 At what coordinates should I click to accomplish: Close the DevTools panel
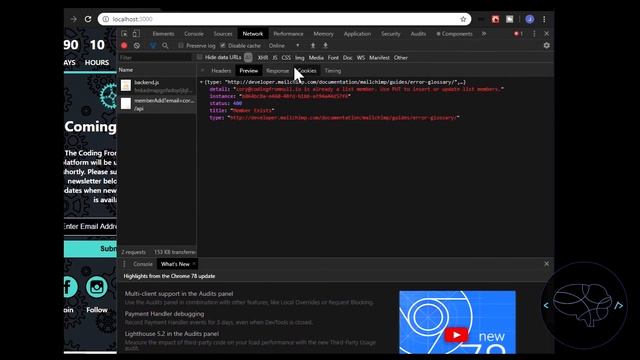(x=547, y=34)
